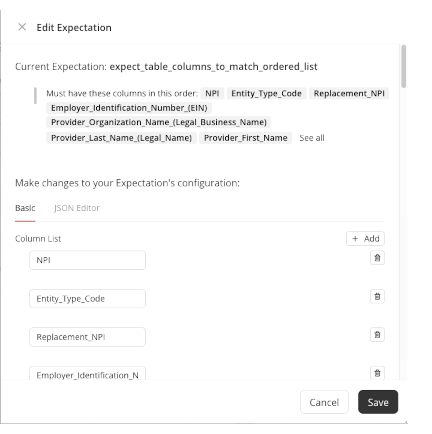Screen dimensions: 432x434
Task: Click the plus Add column button
Action: [365, 239]
